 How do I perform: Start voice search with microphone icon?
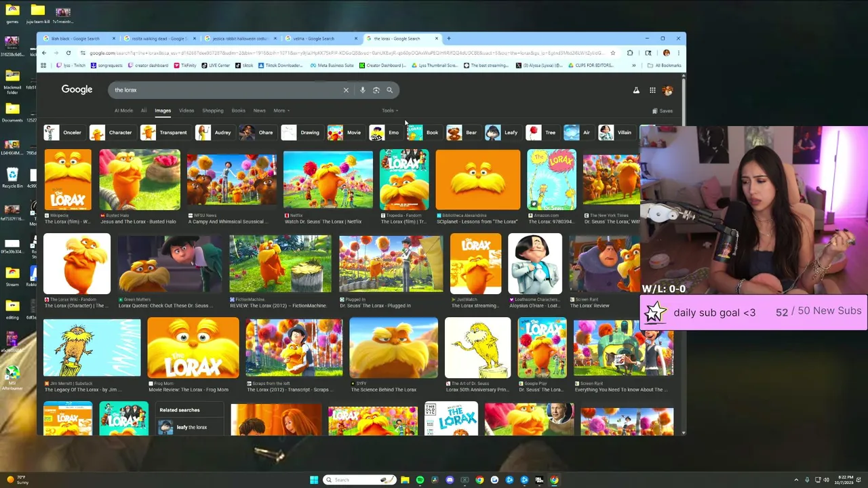tap(363, 90)
